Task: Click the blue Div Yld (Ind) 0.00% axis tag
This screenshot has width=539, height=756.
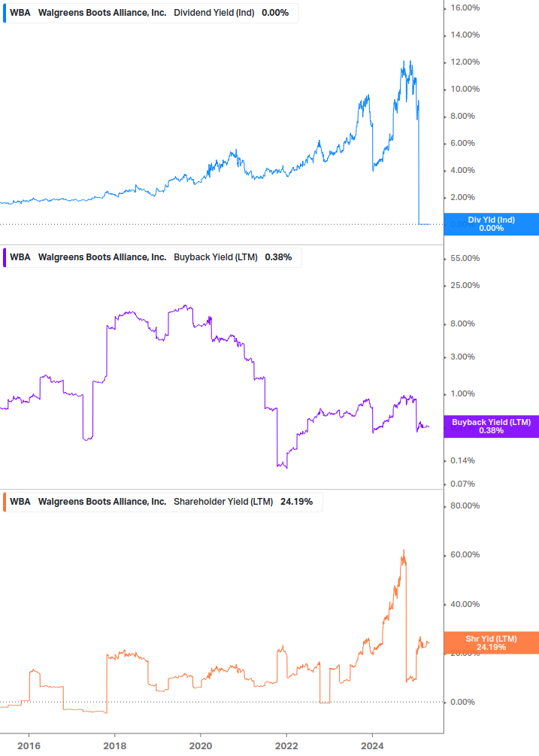Action: pyautogui.click(x=492, y=224)
